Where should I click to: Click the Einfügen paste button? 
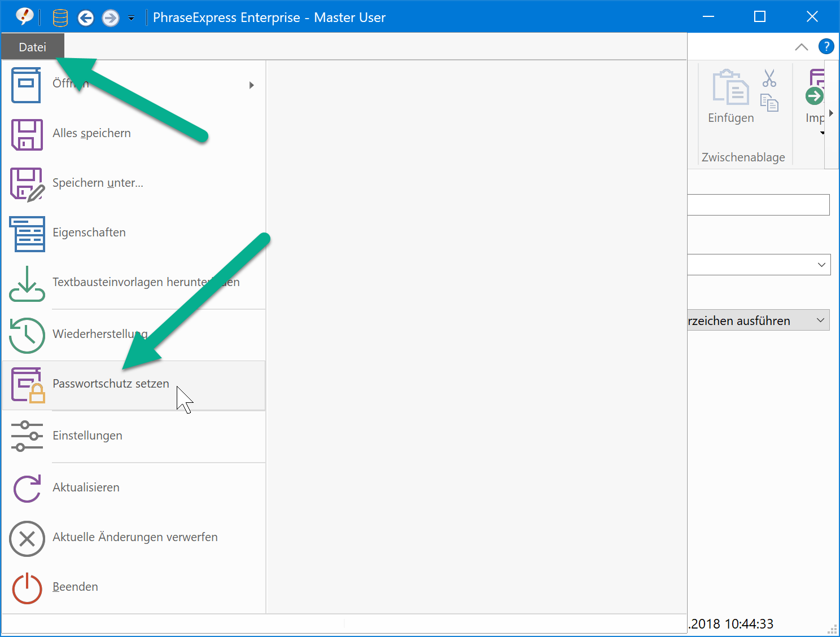point(731,96)
